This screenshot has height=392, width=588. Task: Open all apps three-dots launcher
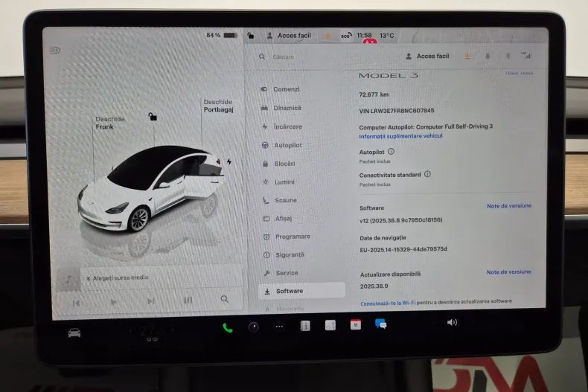[x=279, y=327]
